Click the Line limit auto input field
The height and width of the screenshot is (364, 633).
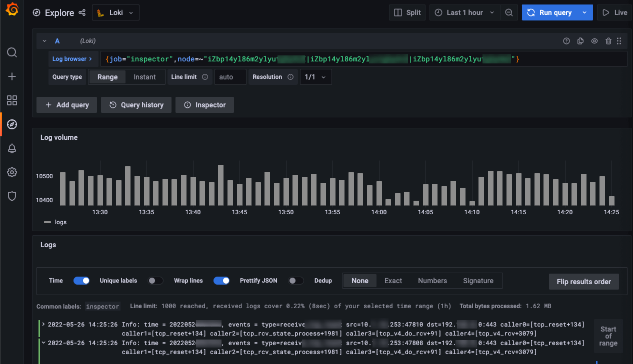[x=230, y=77]
